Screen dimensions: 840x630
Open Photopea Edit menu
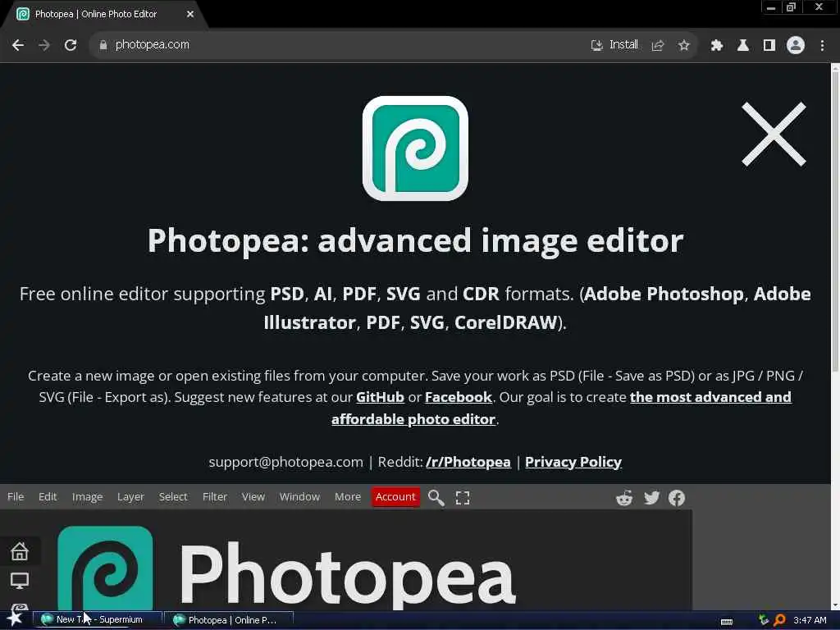coord(48,496)
